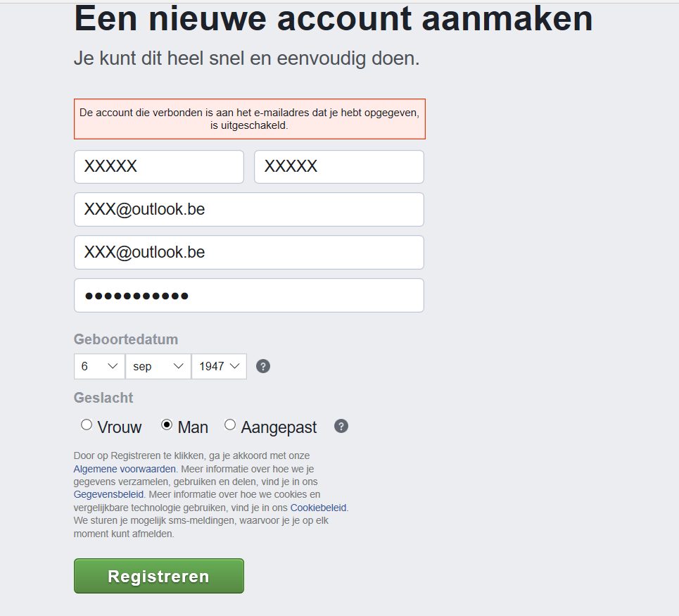Click the email confirmation field
This screenshot has width=679, height=616.
[249, 252]
